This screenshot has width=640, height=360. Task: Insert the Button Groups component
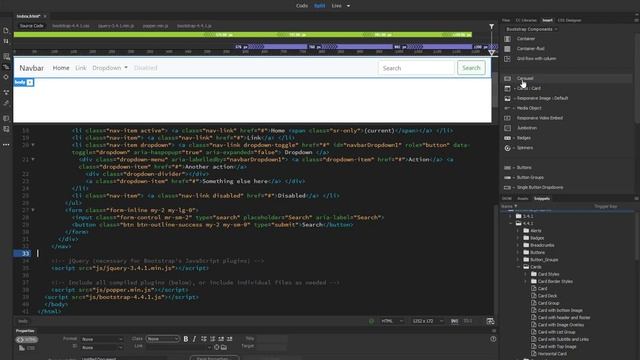pyautogui.click(x=530, y=178)
